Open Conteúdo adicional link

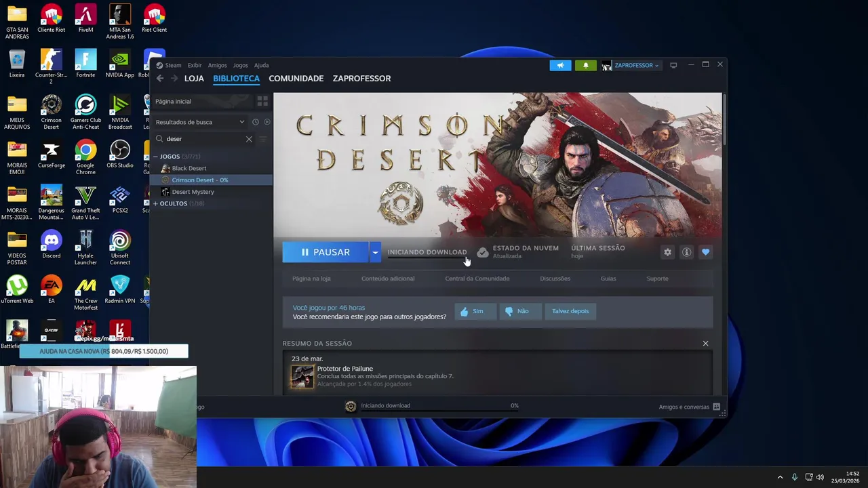click(x=388, y=279)
